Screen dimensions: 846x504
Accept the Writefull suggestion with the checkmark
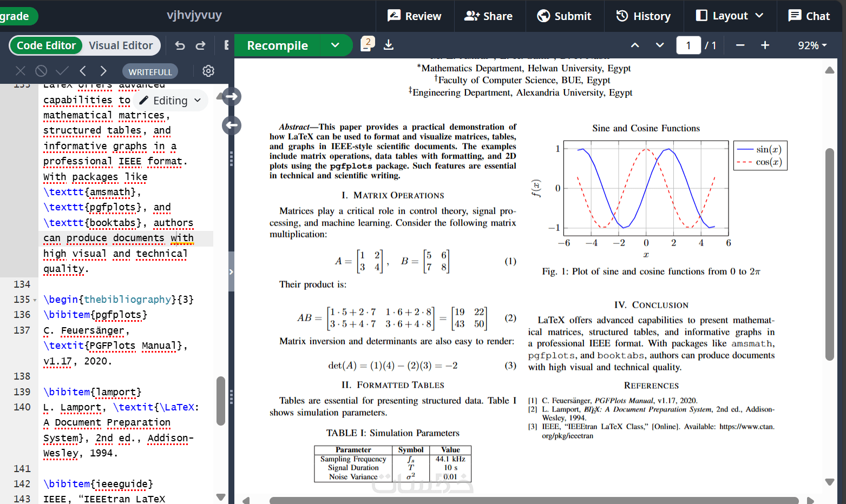point(62,71)
